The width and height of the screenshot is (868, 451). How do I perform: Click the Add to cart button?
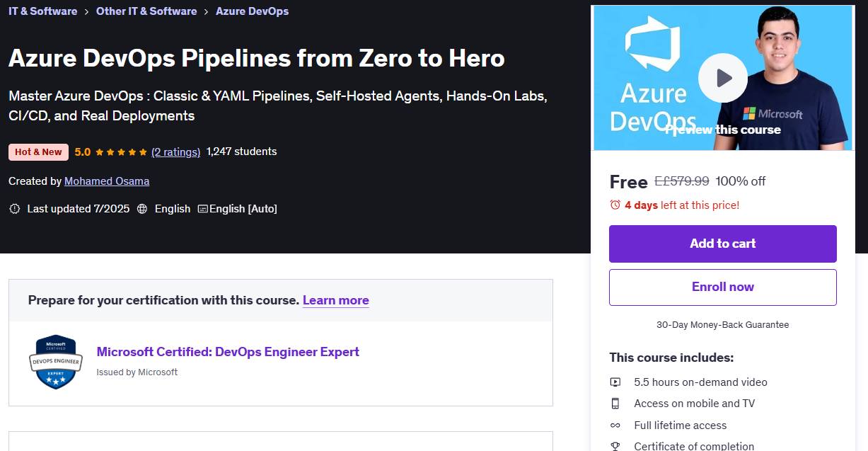click(723, 244)
